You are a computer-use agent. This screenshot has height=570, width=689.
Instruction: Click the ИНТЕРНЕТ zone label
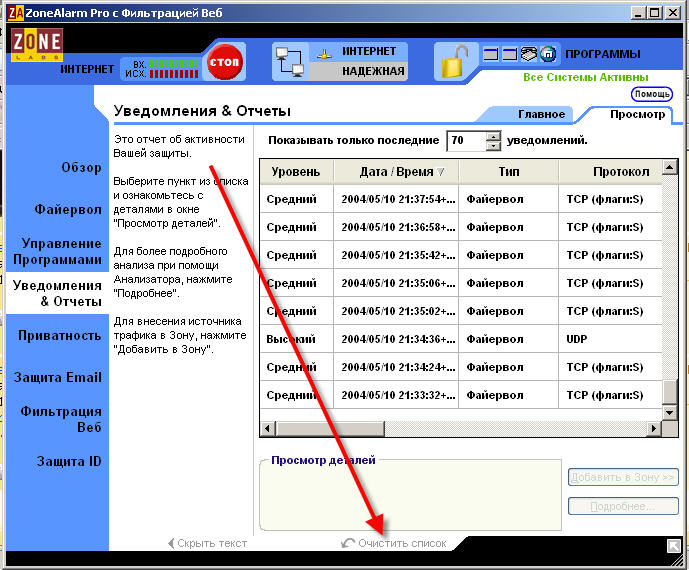(x=369, y=51)
